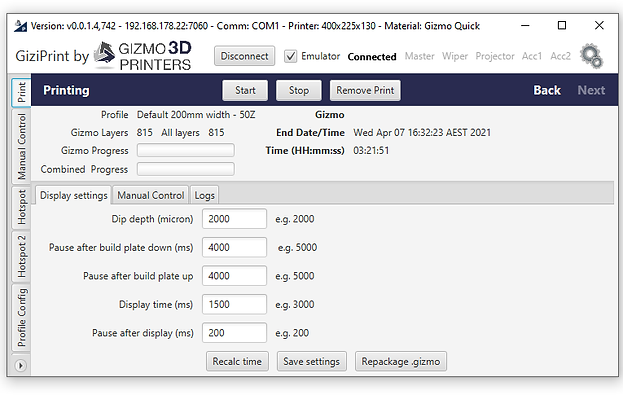Start the print job
This screenshot has height=395, width=623.
[x=245, y=91]
